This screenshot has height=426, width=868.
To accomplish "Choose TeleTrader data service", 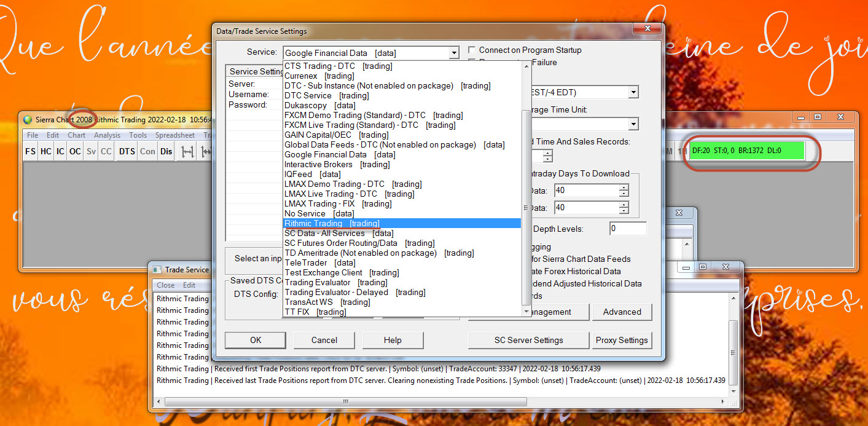I will coord(402,262).
